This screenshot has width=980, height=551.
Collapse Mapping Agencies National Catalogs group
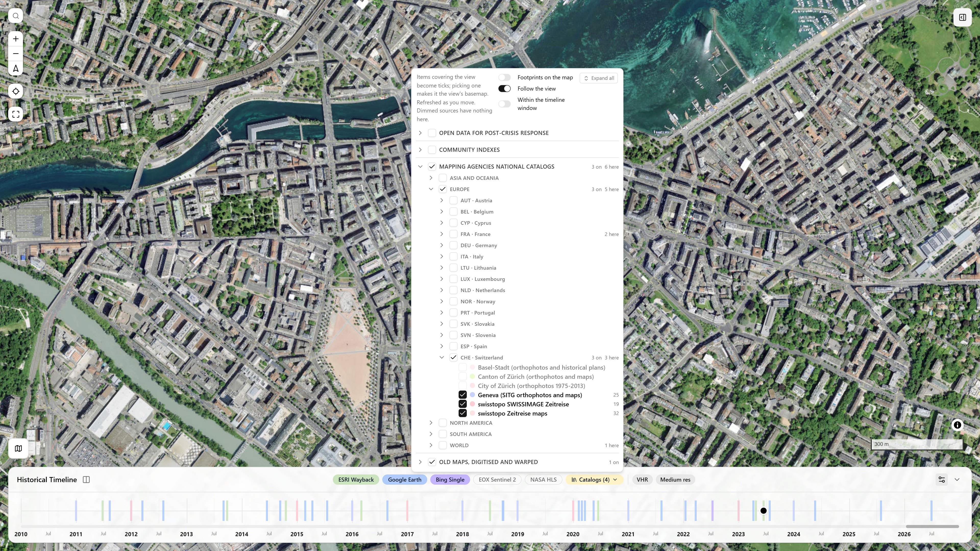(x=420, y=166)
